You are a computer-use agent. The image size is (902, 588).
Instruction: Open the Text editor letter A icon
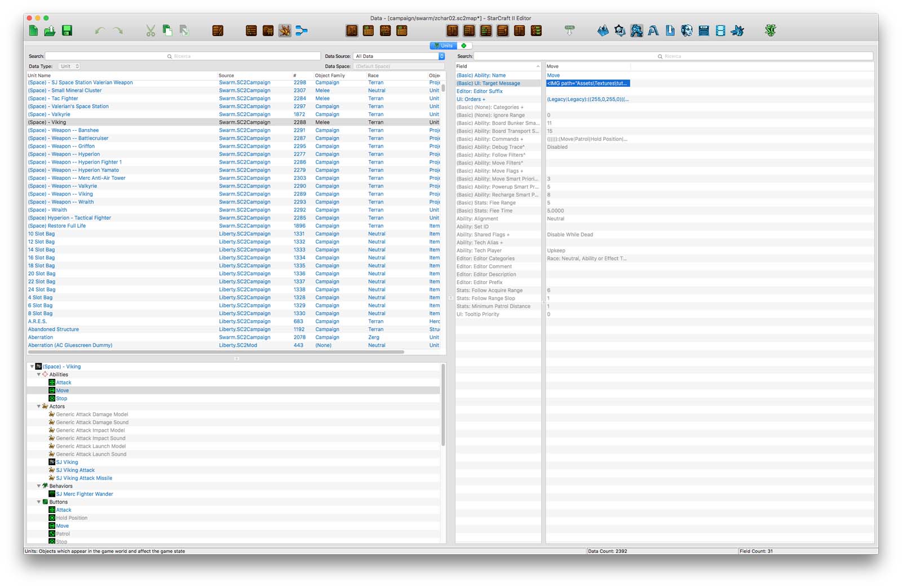653,31
